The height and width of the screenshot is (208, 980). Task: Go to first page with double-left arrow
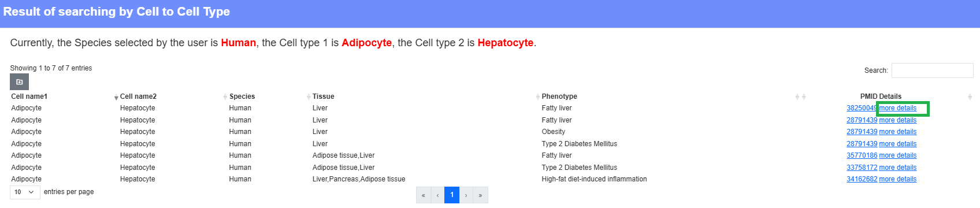[424, 195]
